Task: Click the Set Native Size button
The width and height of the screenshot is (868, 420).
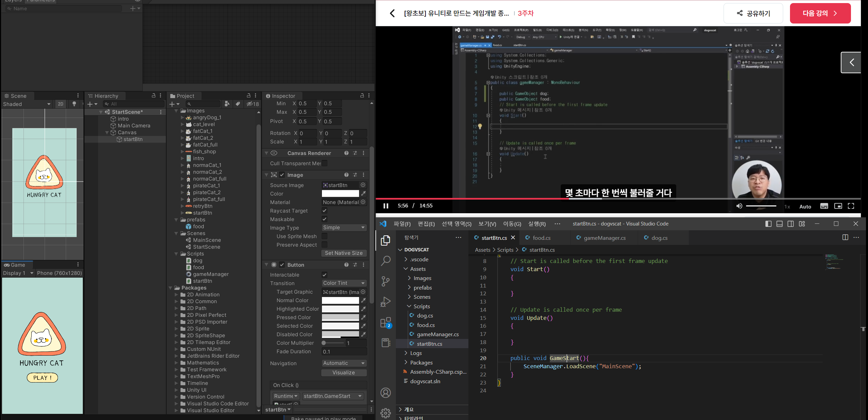Action: (x=344, y=253)
